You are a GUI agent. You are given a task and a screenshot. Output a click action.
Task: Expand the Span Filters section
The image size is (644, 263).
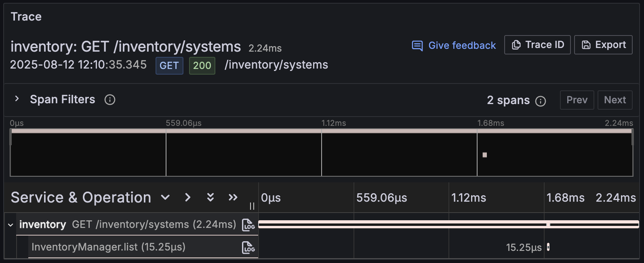pyautogui.click(x=17, y=99)
